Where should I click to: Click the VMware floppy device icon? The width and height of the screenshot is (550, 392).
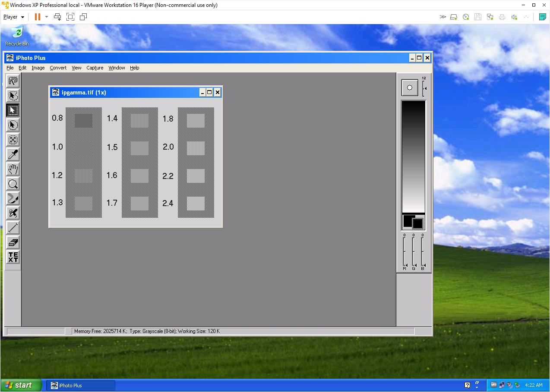coord(478,17)
